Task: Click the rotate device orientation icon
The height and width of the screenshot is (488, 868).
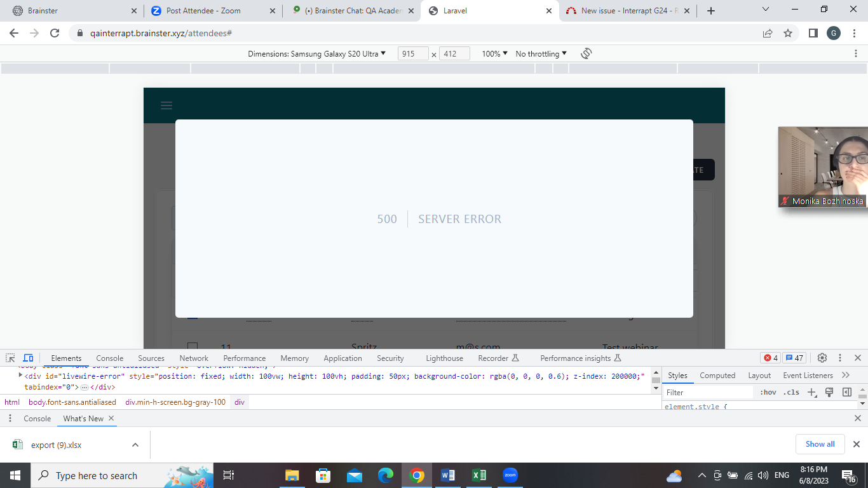Action: click(586, 54)
